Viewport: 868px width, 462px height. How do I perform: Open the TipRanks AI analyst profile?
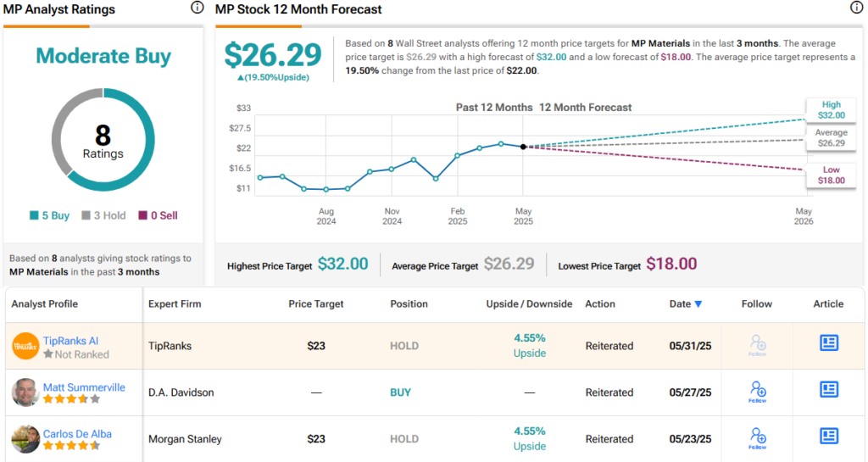pyautogui.click(x=70, y=340)
